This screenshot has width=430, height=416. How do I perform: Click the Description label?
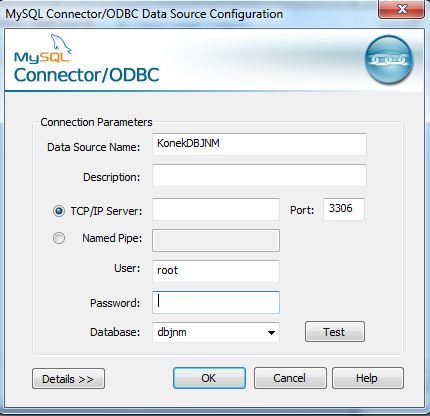[x=112, y=177]
